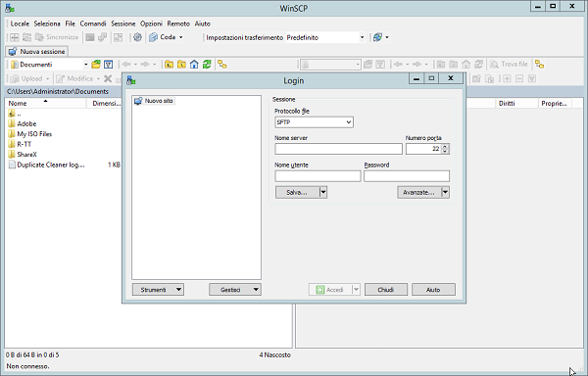Click remote panel plus select-files icon

(x=507, y=78)
